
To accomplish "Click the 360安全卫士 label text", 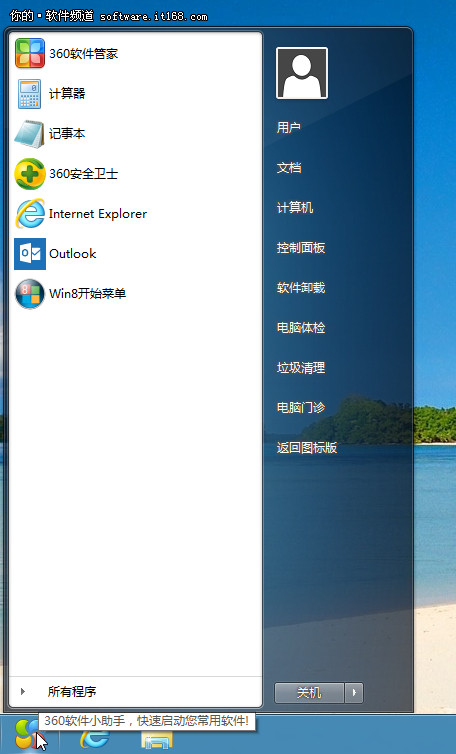I will pyautogui.click(x=84, y=174).
